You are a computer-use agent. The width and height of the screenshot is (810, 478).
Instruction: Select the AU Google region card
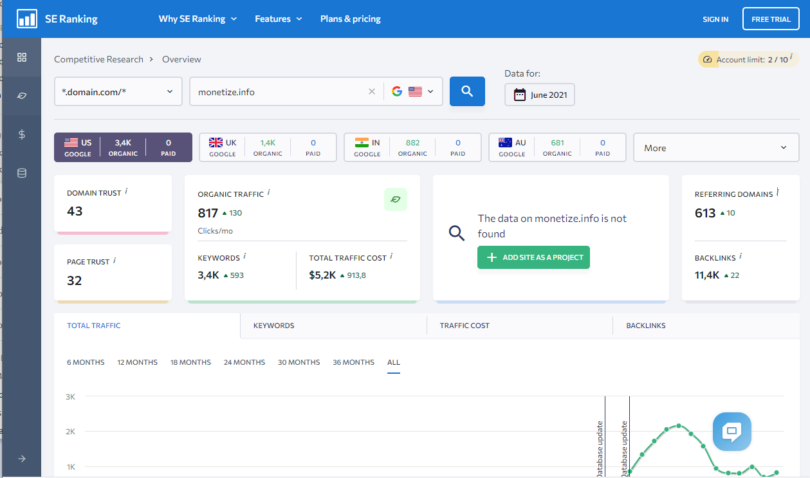click(x=557, y=147)
